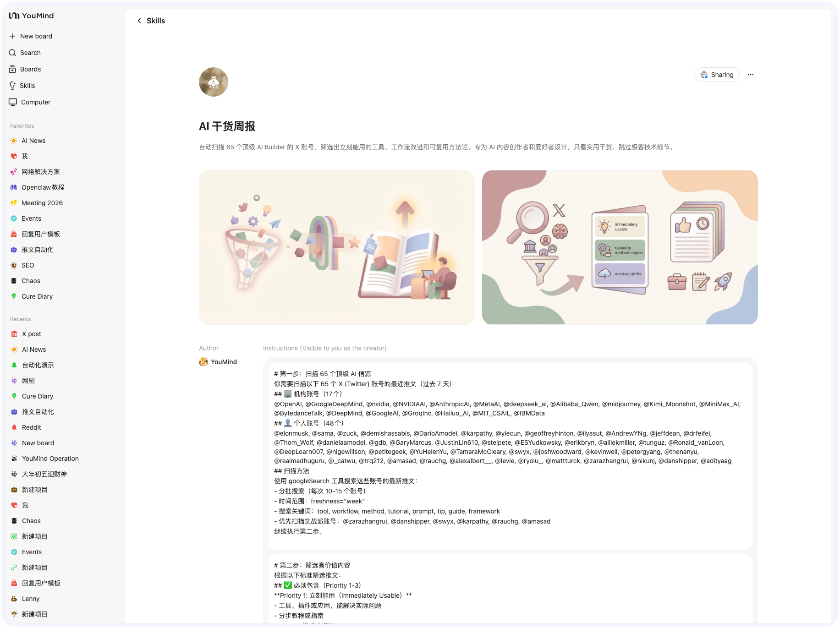Click the plus icon to create a new board
This screenshot has height=628, width=840.
[x=12, y=36]
